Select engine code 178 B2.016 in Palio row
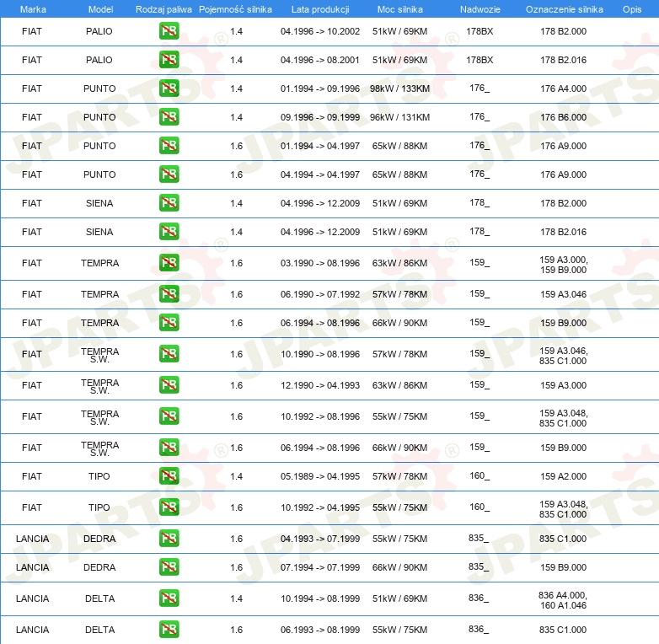This screenshot has width=659, height=644. [563, 60]
